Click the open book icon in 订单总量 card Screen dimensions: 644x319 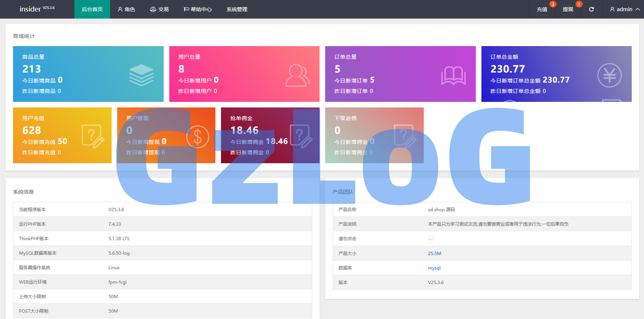pos(453,76)
